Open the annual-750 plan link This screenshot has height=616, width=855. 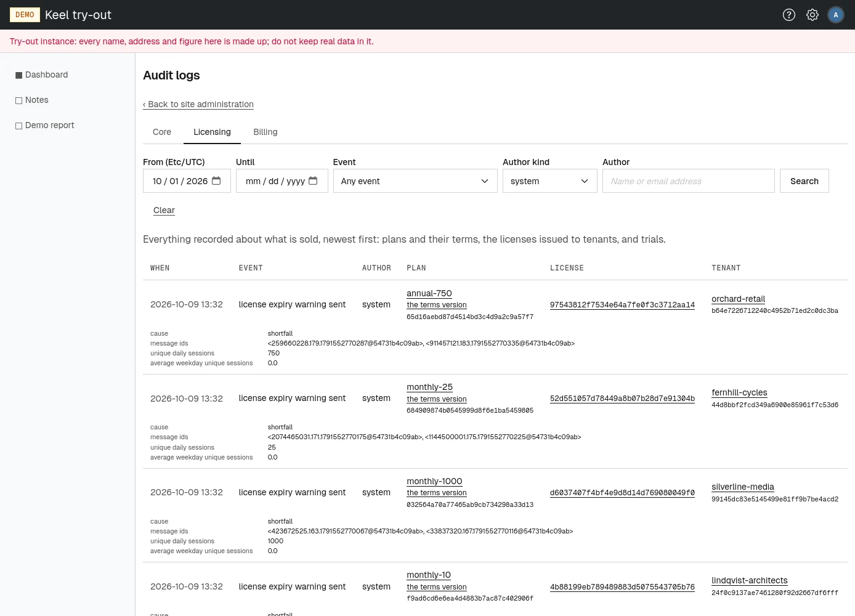click(429, 293)
